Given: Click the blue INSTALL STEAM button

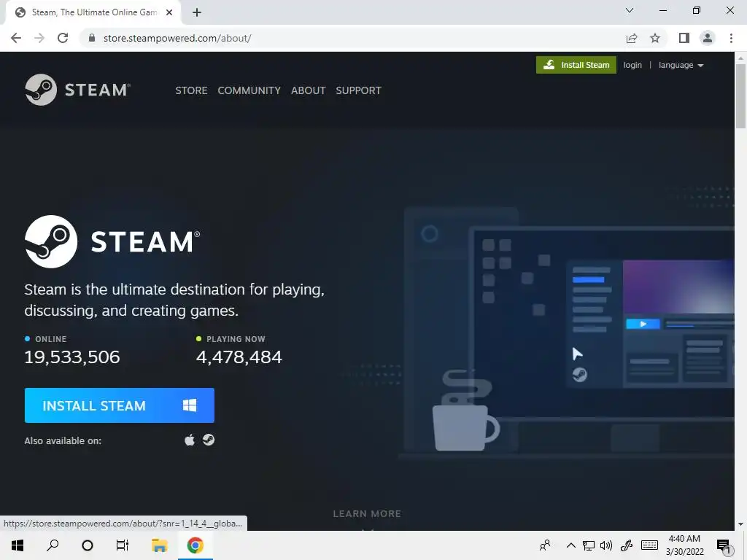Looking at the screenshot, I should click(119, 405).
